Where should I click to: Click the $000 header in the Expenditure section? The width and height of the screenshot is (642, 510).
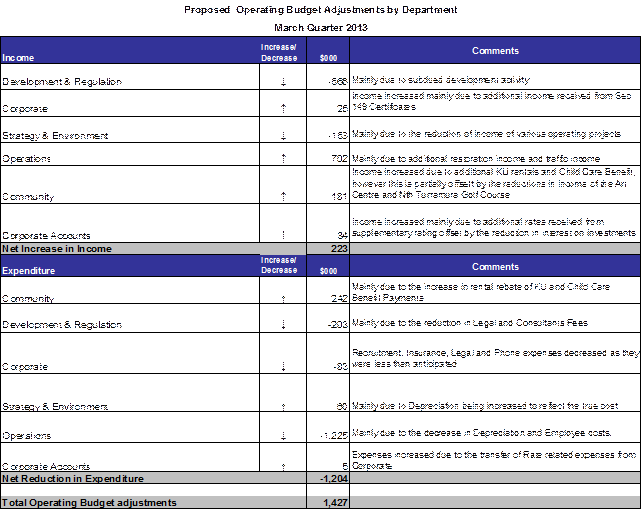pyautogui.click(x=327, y=270)
